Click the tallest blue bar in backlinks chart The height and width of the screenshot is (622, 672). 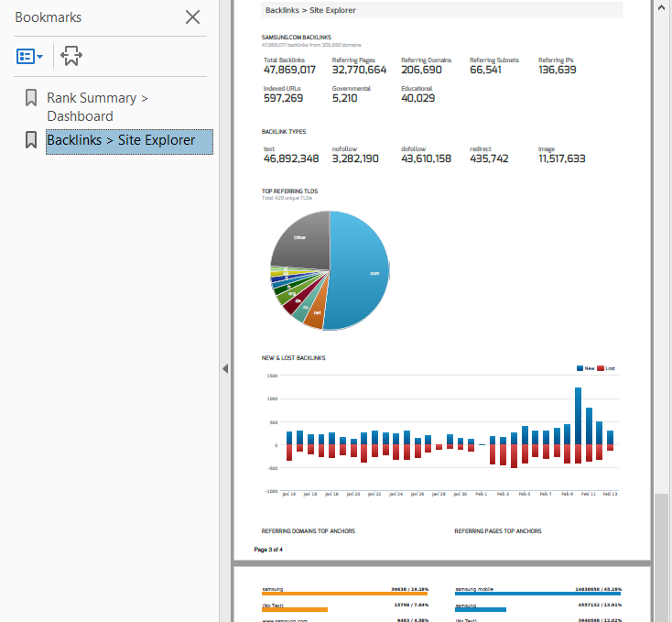[x=578, y=415]
